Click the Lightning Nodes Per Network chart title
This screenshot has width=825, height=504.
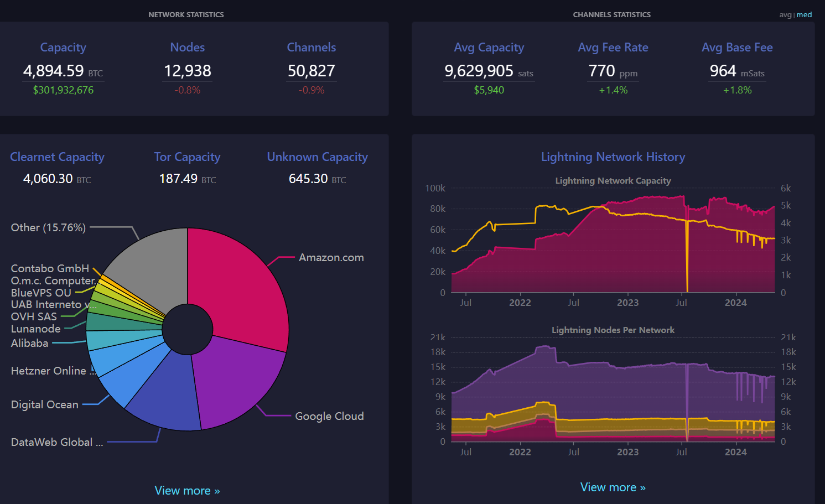tap(613, 330)
